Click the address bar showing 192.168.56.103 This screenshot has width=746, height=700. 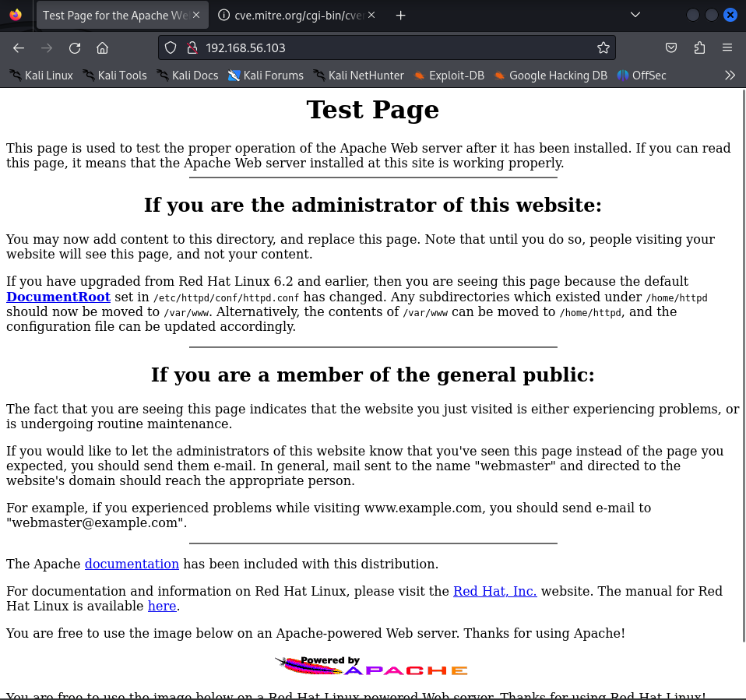click(389, 48)
